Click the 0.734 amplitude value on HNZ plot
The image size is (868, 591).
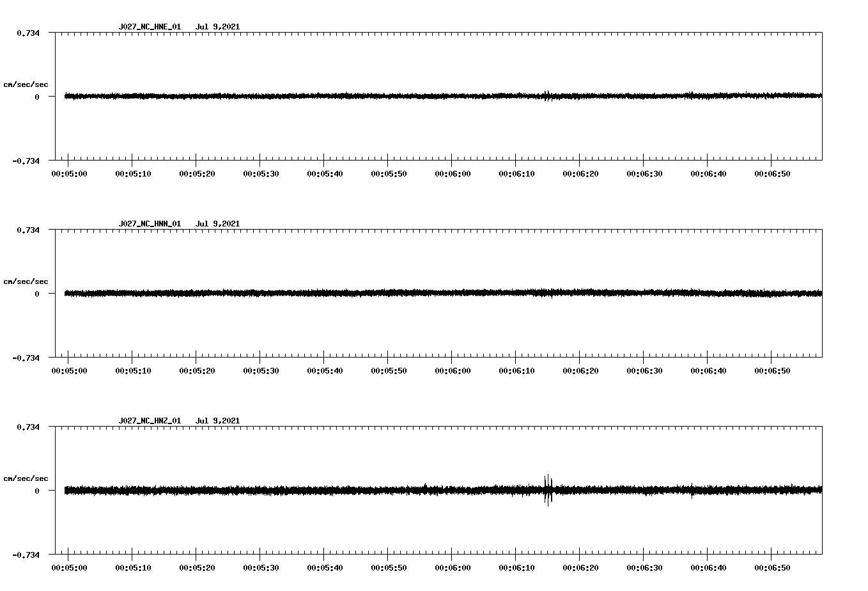click(29, 426)
